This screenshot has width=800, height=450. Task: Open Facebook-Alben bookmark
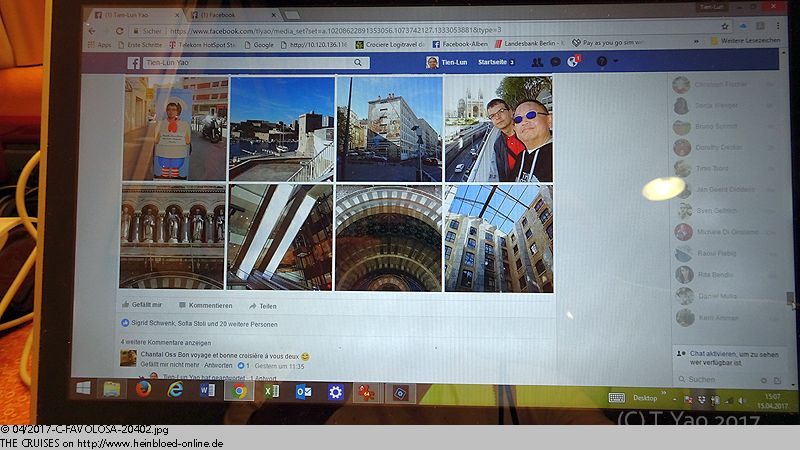click(x=460, y=44)
